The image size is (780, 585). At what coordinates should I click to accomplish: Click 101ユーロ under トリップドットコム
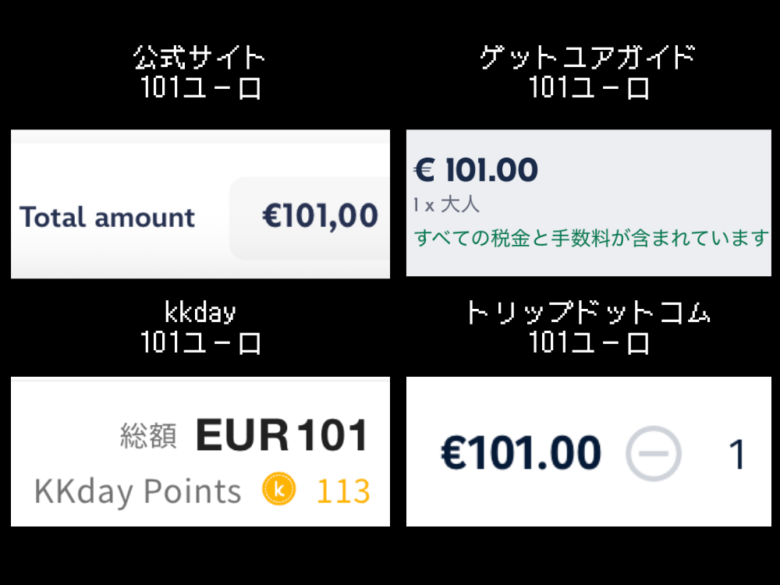(588, 343)
